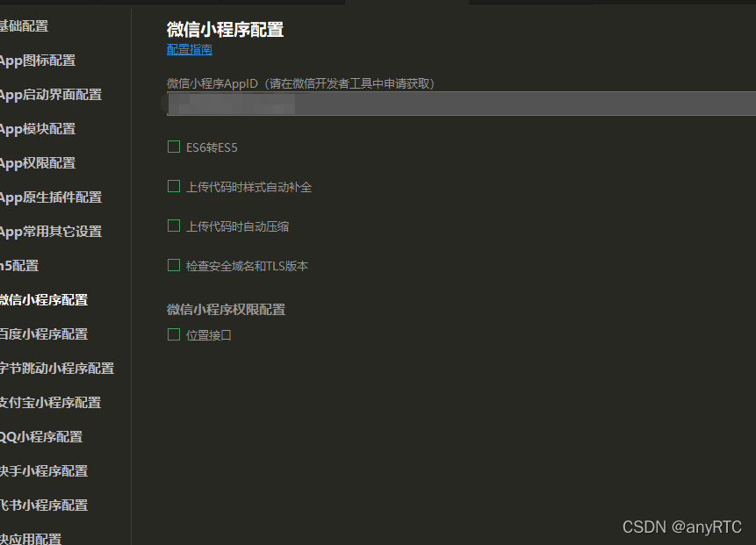The width and height of the screenshot is (756, 545).
Task: Tick the 位置接口 permission checkbox
Action: point(174,334)
